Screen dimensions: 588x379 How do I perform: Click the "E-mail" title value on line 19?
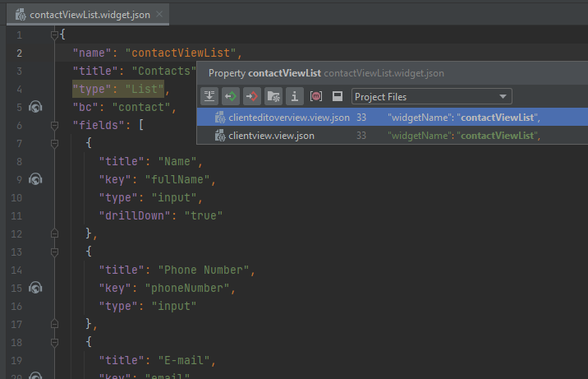[x=184, y=360]
